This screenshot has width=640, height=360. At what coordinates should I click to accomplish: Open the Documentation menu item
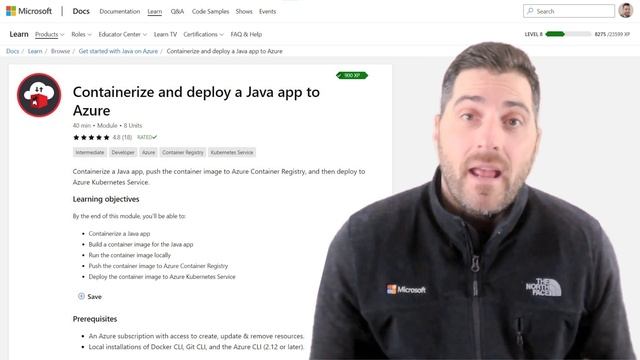click(120, 11)
